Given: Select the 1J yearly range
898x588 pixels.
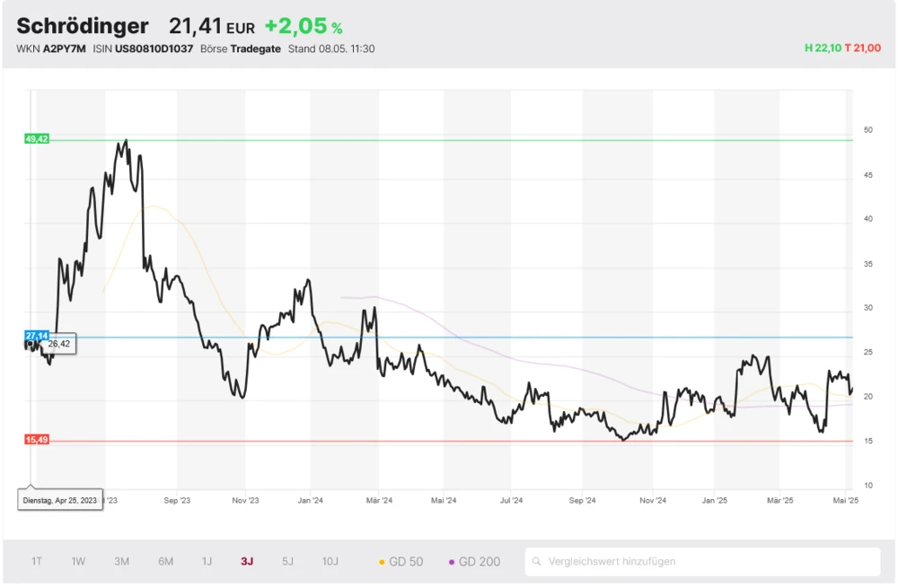Looking at the screenshot, I should [x=207, y=562].
